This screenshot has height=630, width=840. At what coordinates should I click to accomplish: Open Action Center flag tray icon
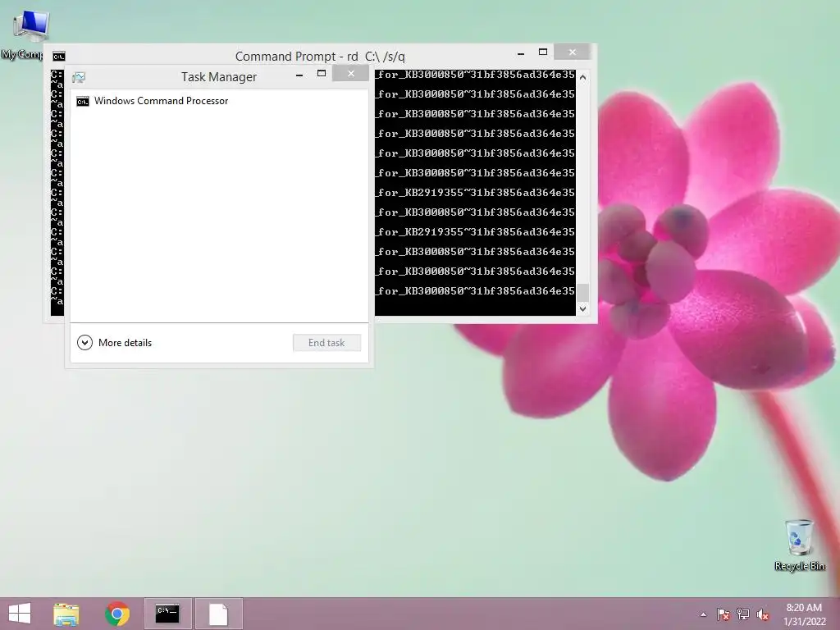[724, 615]
